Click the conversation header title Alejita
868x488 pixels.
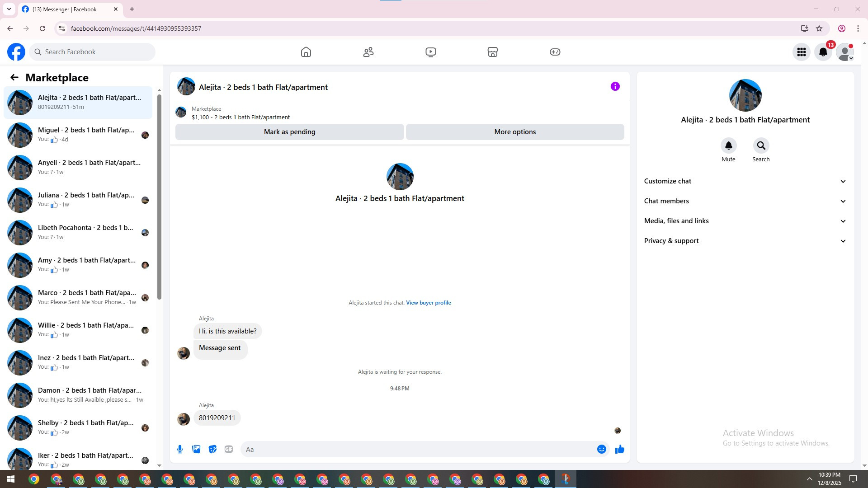tap(263, 87)
